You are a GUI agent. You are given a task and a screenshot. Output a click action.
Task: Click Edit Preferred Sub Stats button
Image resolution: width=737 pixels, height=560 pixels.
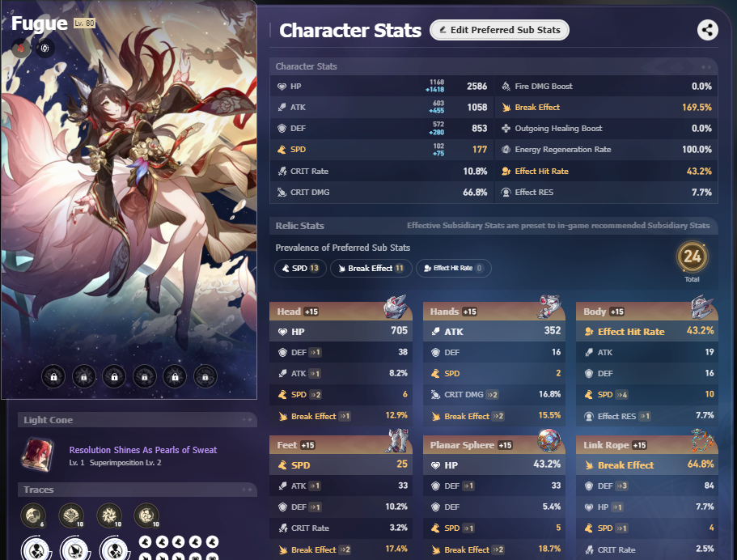coord(499,30)
